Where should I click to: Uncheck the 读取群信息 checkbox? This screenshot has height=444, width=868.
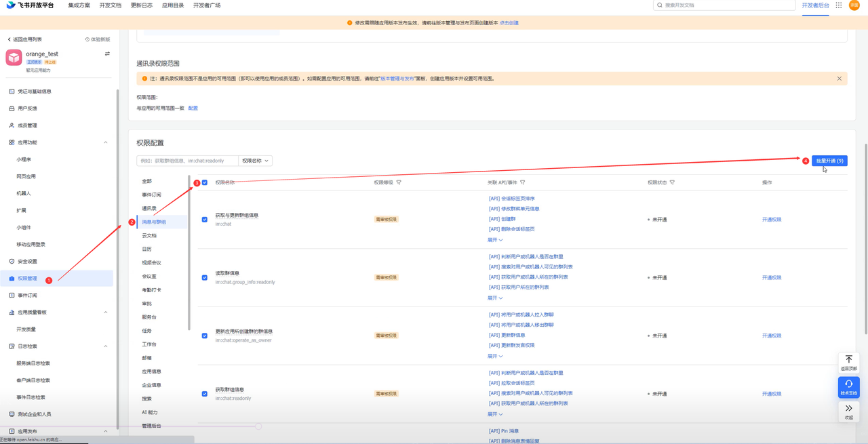[205, 278]
